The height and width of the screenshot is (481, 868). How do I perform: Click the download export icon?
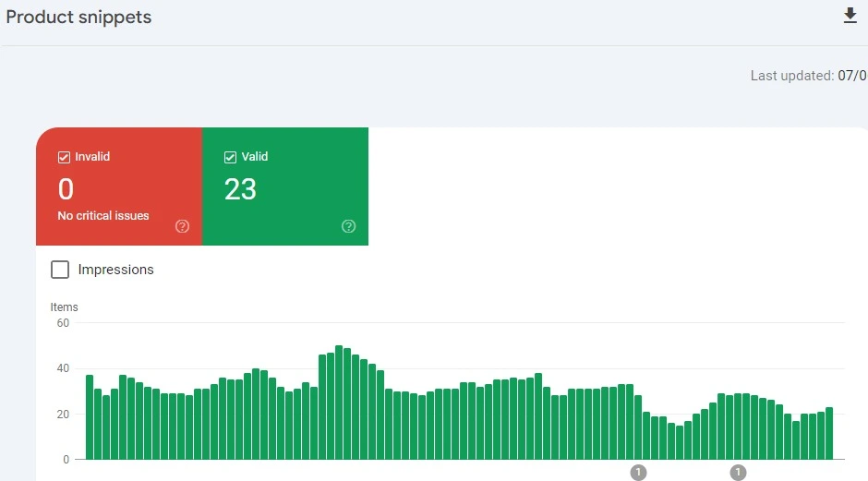(850, 17)
